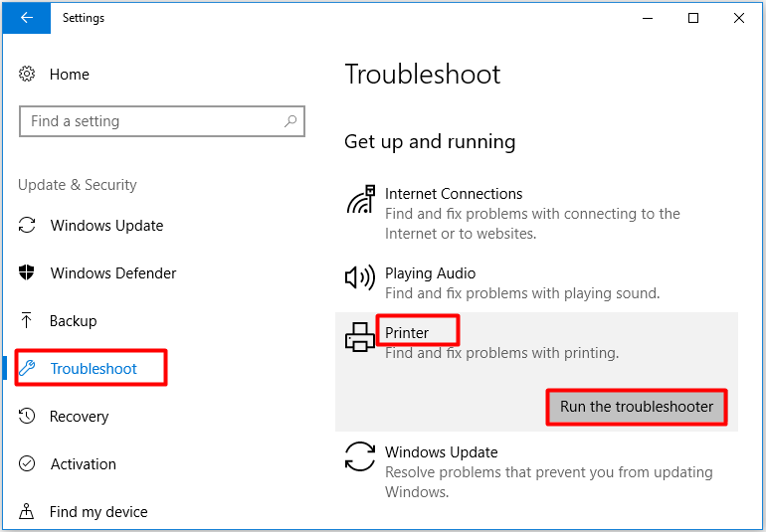
Task: Click the Recovery clock icon
Action: (27, 417)
